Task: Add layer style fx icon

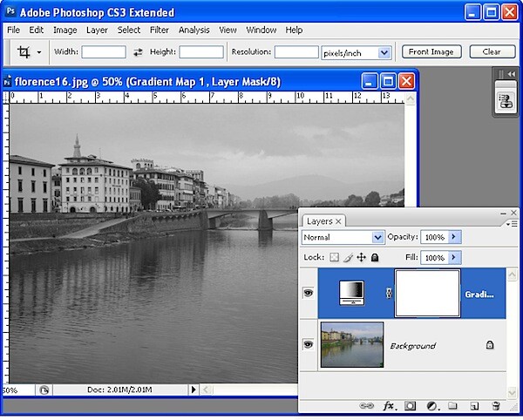Action: pyautogui.click(x=389, y=406)
